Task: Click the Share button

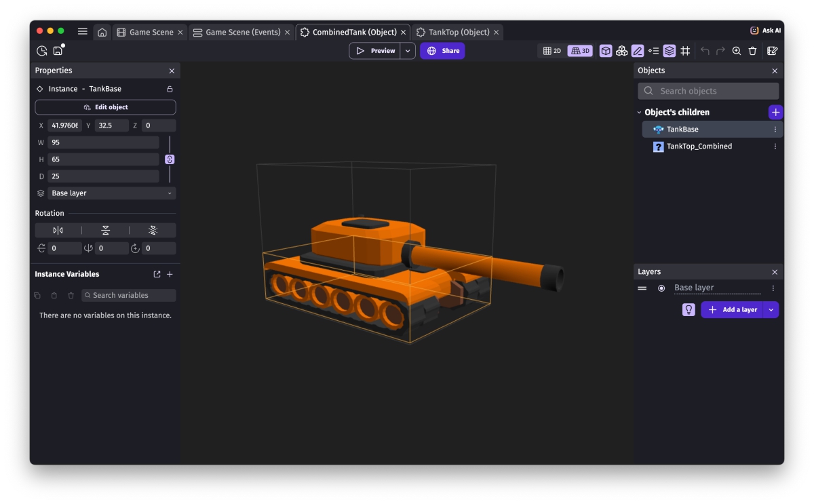Action: pos(442,51)
